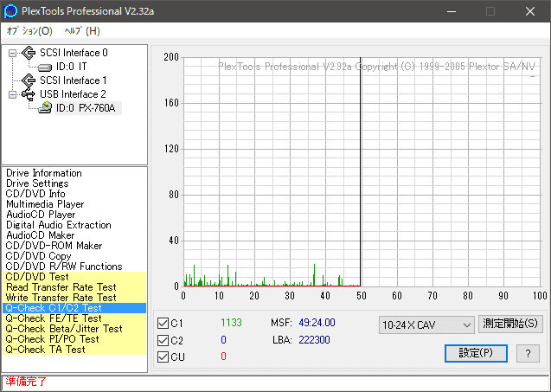
Task: Click the 設定(P) settings button
Action: click(x=476, y=353)
